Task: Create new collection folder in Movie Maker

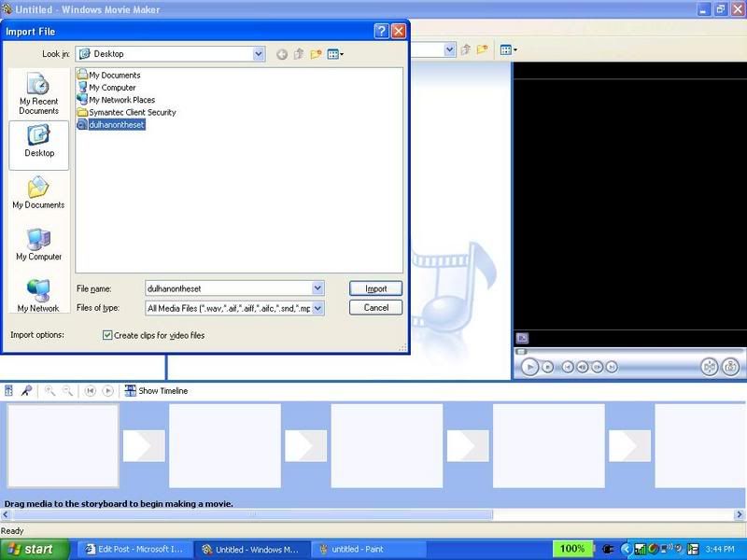Action: click(482, 49)
